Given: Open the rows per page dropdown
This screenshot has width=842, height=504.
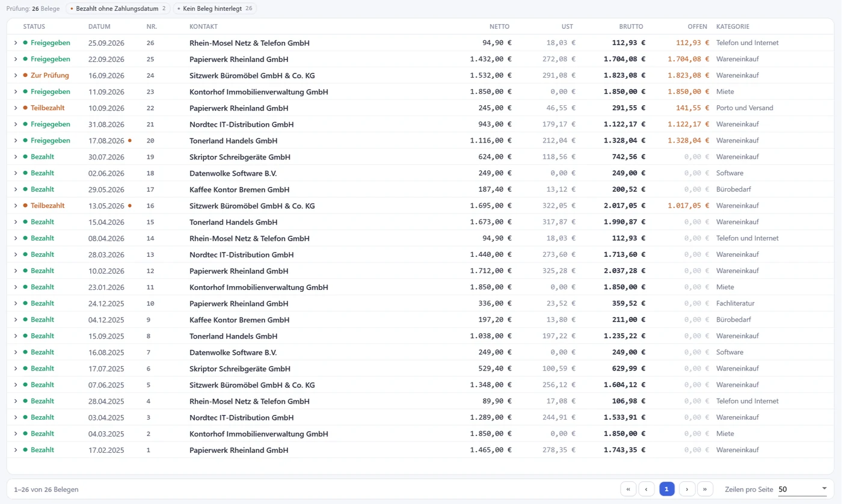Looking at the screenshot, I should pyautogui.click(x=803, y=489).
